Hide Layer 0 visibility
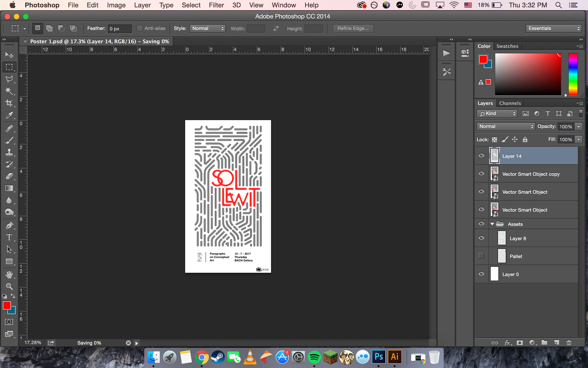This screenshot has width=588, height=368. [481, 274]
